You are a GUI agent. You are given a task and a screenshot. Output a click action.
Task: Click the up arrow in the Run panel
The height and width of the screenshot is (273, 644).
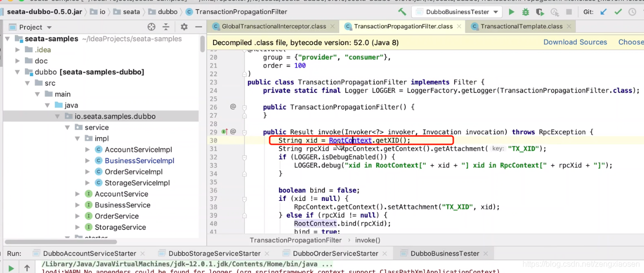(x=27, y=268)
